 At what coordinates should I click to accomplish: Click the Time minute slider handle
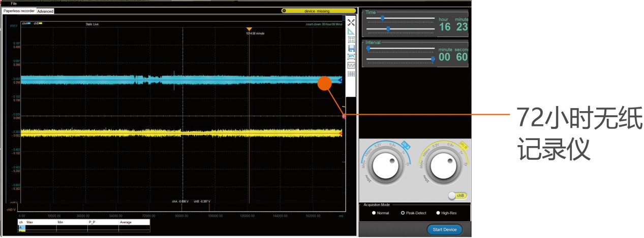[388, 29]
